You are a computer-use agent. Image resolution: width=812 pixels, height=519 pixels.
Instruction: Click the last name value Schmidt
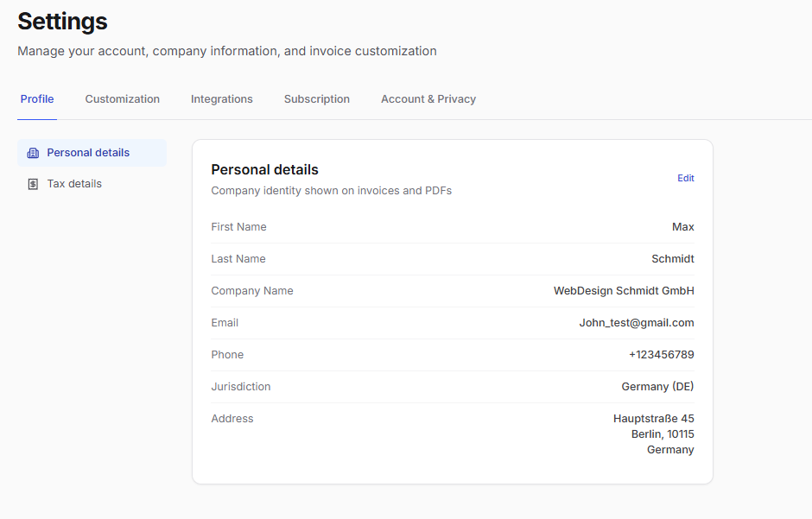tap(673, 259)
